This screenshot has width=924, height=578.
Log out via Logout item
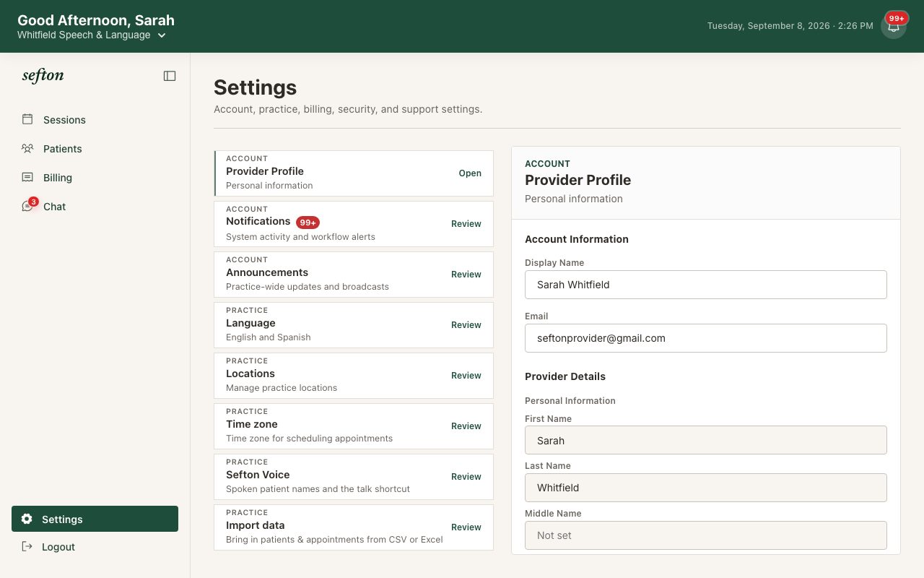pos(95,547)
